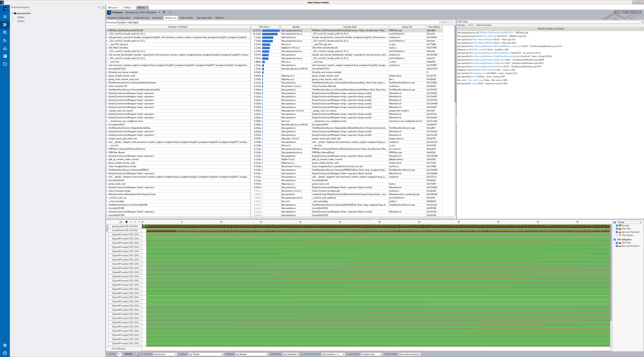Open the Thread filter dropdown at bottom

205,354
